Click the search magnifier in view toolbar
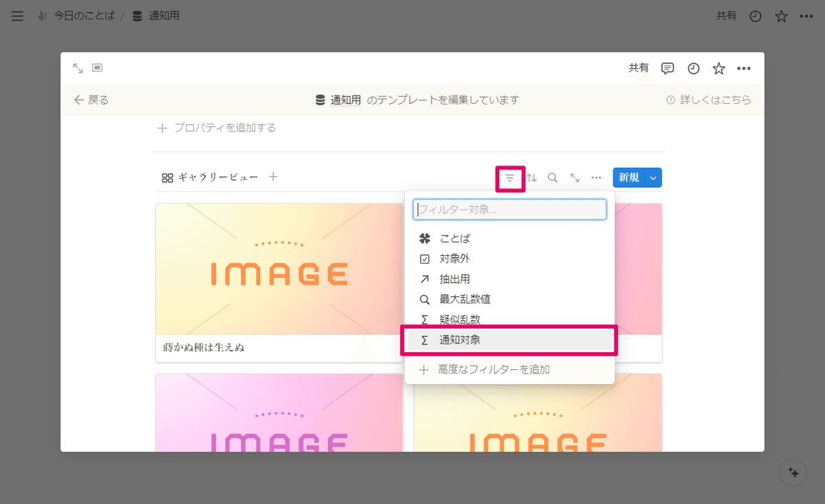The width and height of the screenshot is (825, 504). (x=553, y=178)
